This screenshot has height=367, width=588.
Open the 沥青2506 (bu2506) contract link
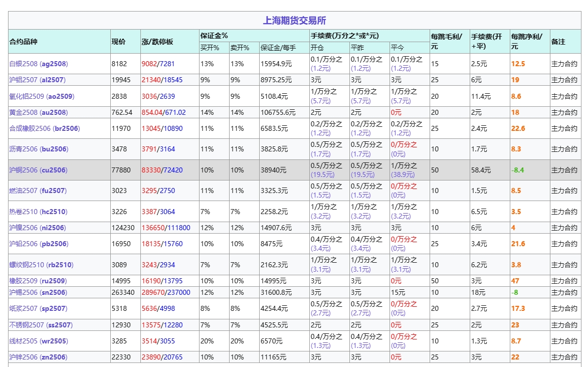point(39,149)
